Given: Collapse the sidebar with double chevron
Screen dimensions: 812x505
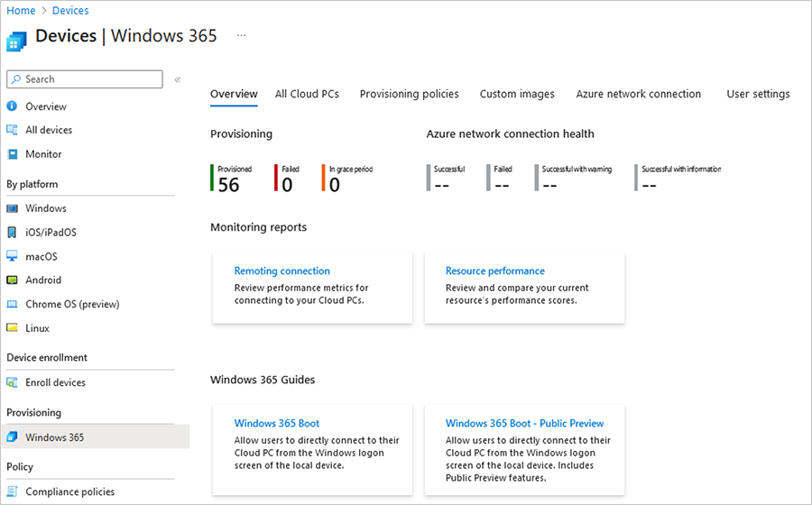Looking at the screenshot, I should pyautogui.click(x=178, y=79).
